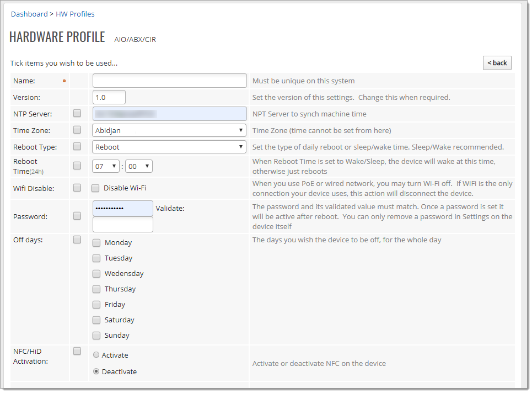Open the Time Zone dropdown showing Abidjan
This screenshot has width=532, height=393.
click(x=169, y=130)
